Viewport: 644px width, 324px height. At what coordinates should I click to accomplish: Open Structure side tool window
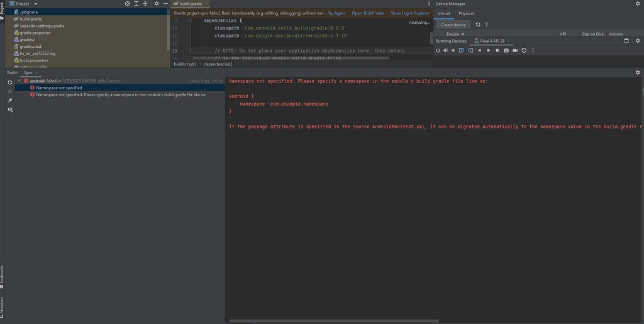coord(2,308)
